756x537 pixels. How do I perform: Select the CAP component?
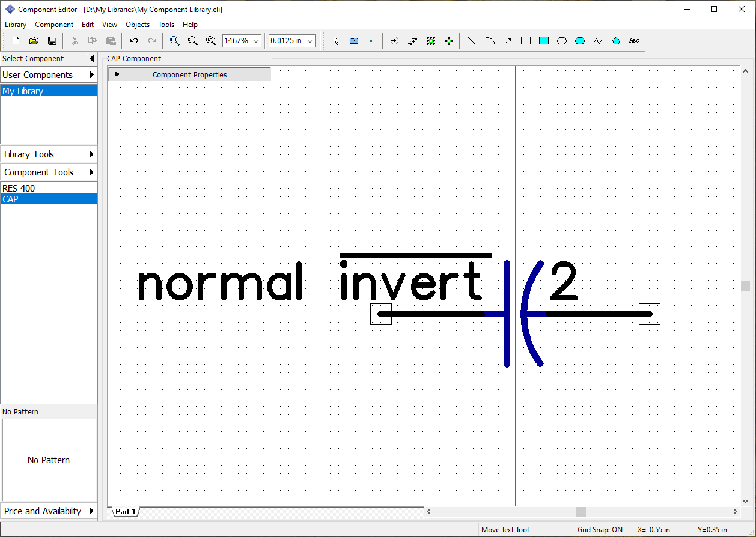(49, 199)
